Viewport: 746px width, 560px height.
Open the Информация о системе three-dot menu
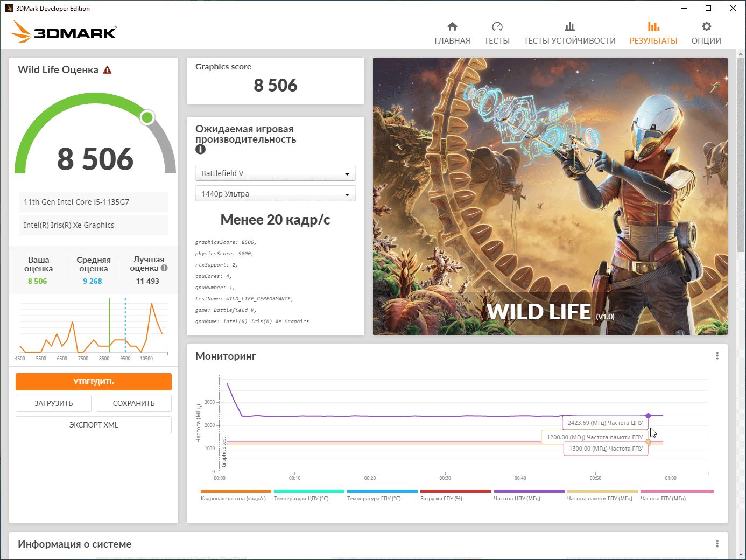(x=717, y=544)
